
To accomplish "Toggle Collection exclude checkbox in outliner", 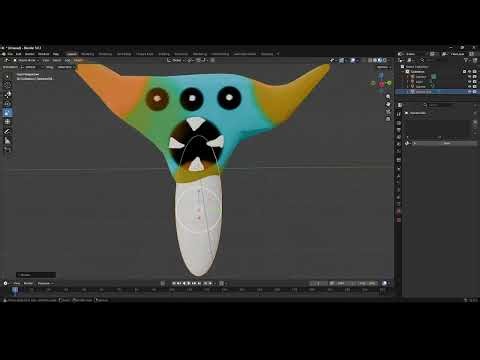I will click(464, 72).
